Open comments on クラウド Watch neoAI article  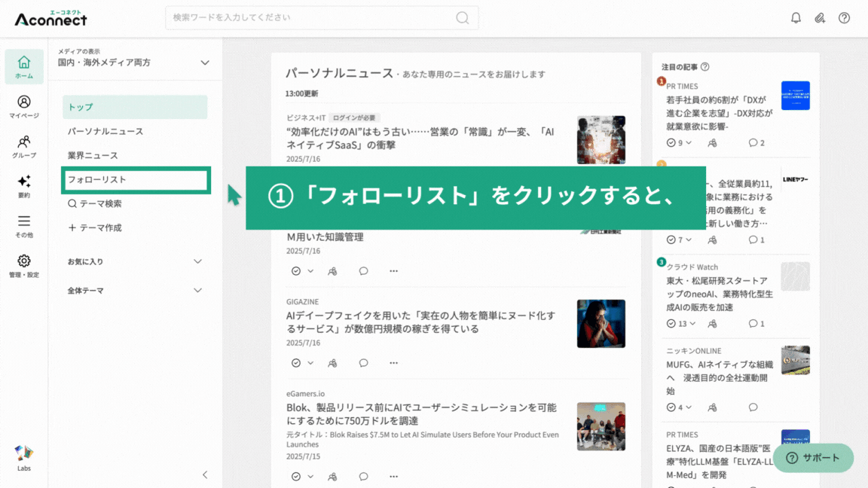point(756,324)
